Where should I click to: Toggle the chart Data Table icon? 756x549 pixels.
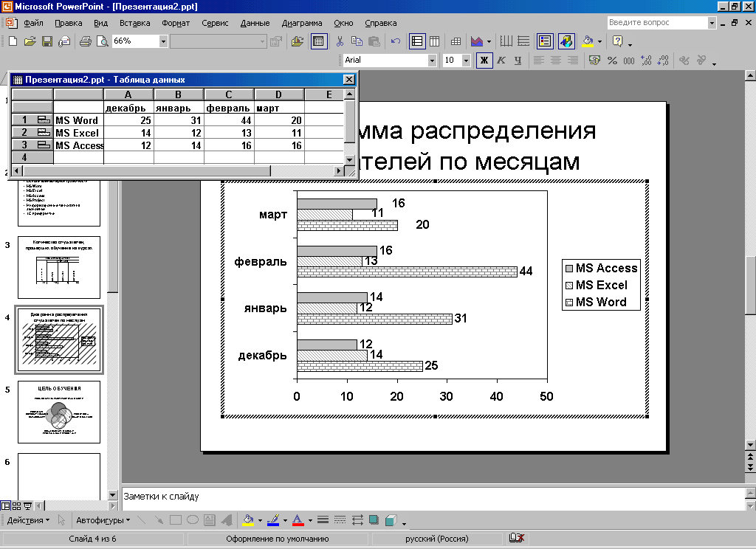point(456,41)
